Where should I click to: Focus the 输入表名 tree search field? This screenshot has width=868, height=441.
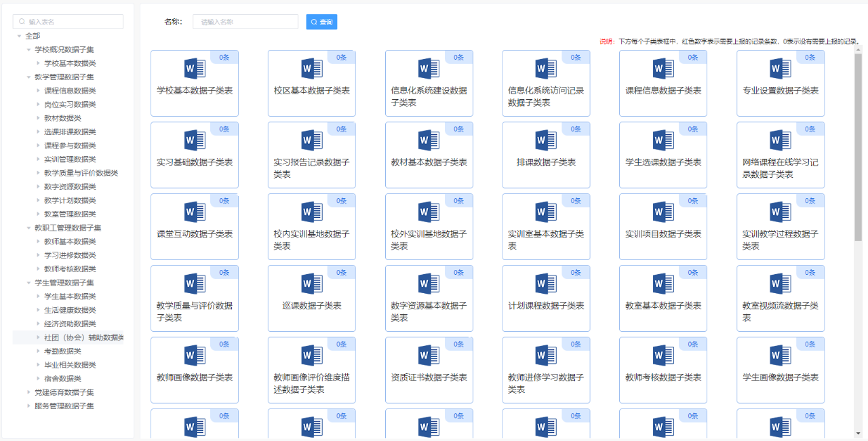[x=68, y=22]
